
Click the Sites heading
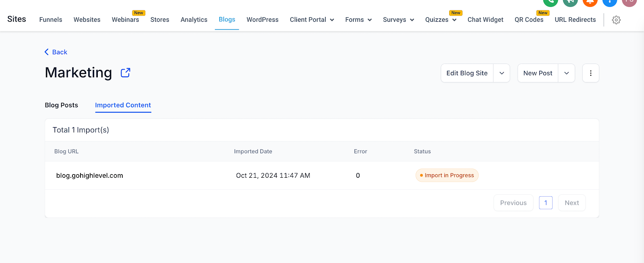coord(17,19)
